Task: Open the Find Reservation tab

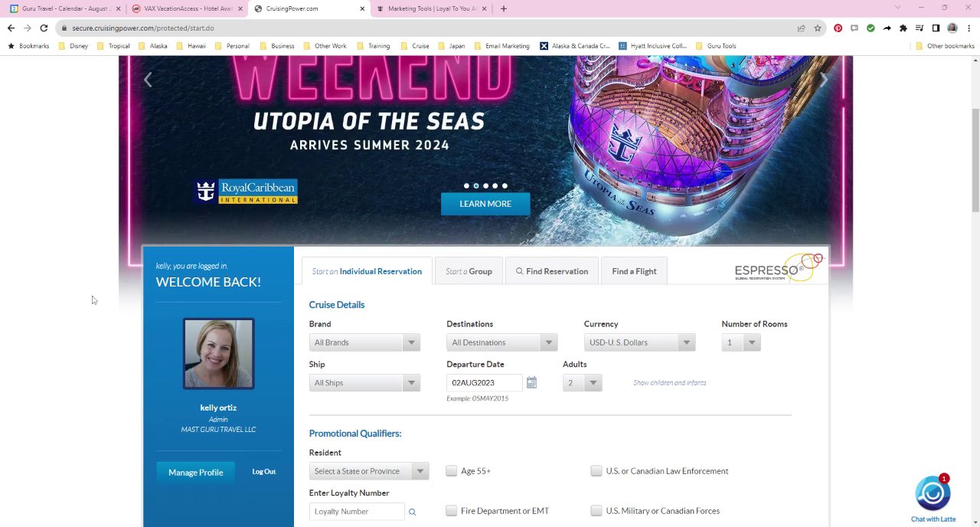Action: (x=552, y=271)
